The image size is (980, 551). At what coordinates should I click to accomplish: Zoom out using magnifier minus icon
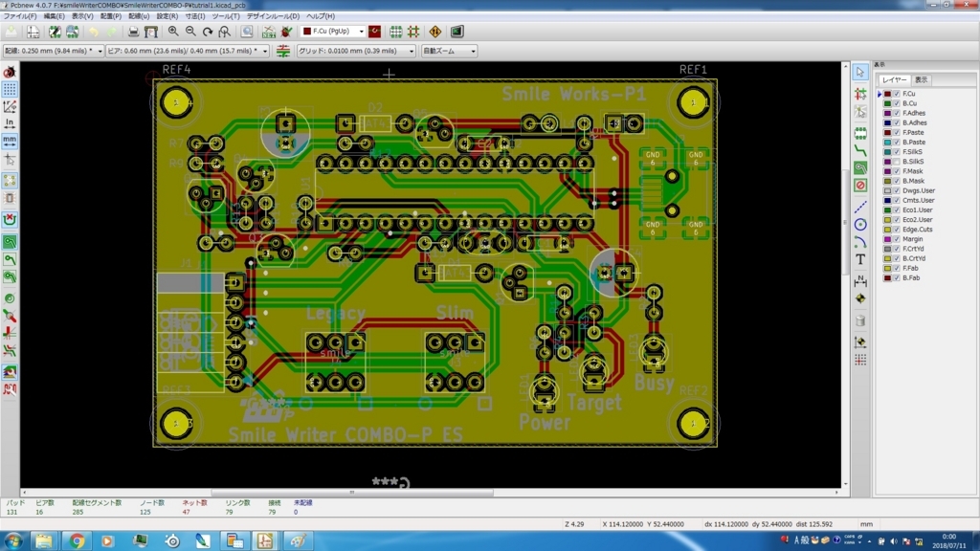(190, 32)
